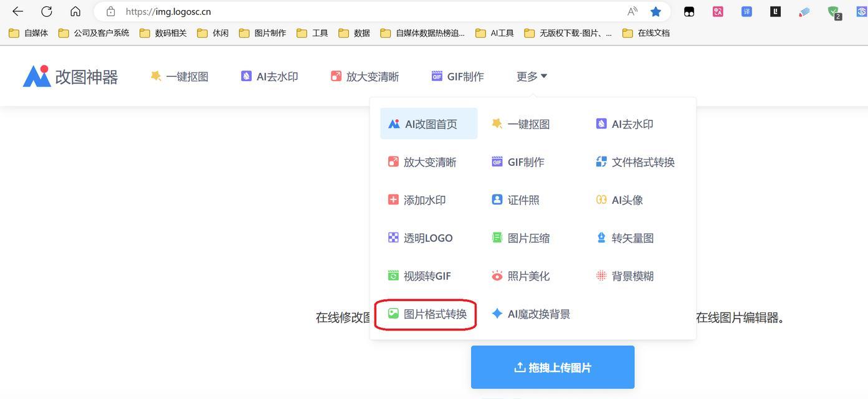The image size is (868, 399).
Task: Go to browser home page icon
Action: tap(75, 11)
